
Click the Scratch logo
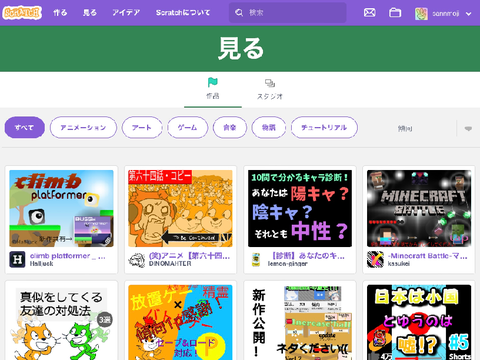[x=22, y=13]
